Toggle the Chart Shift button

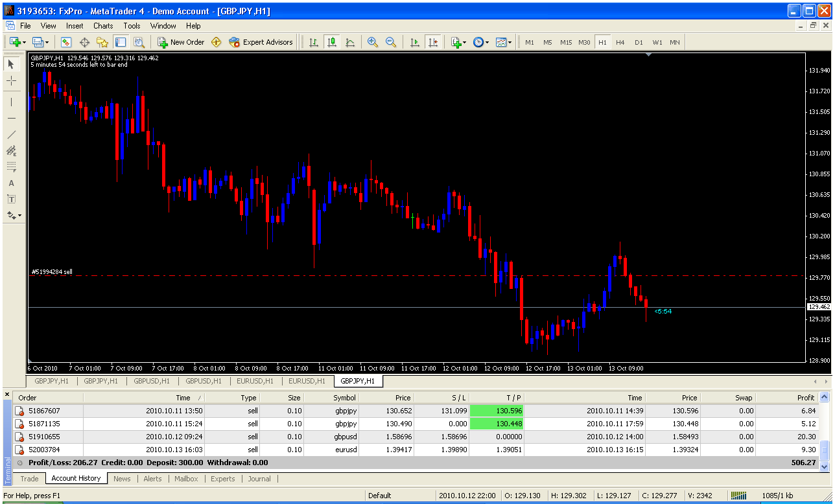(433, 42)
